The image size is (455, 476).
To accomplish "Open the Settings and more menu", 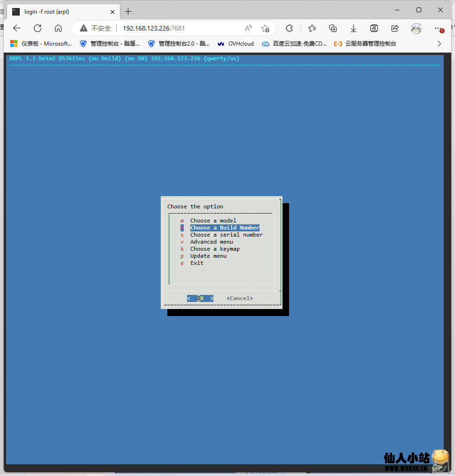I will pyautogui.click(x=438, y=28).
